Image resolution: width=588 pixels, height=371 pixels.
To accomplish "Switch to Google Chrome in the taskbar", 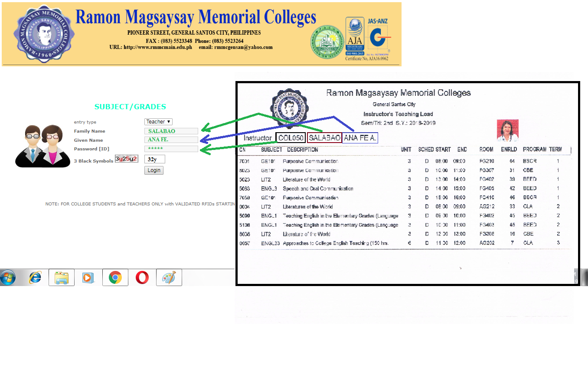I will (115, 277).
